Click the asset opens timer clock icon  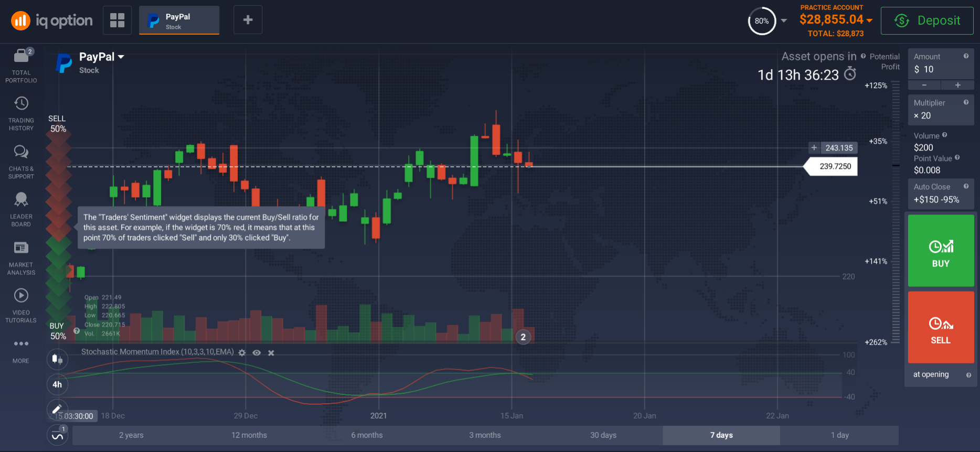coord(850,74)
